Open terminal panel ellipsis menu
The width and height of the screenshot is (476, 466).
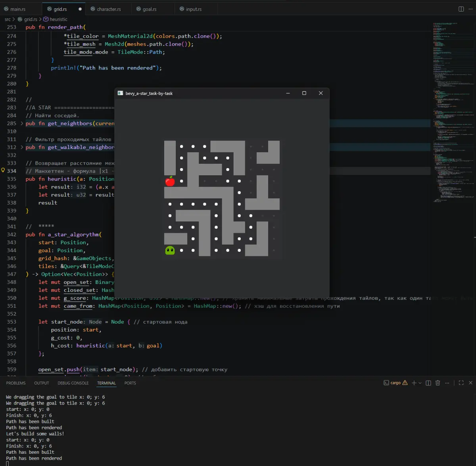click(x=447, y=383)
